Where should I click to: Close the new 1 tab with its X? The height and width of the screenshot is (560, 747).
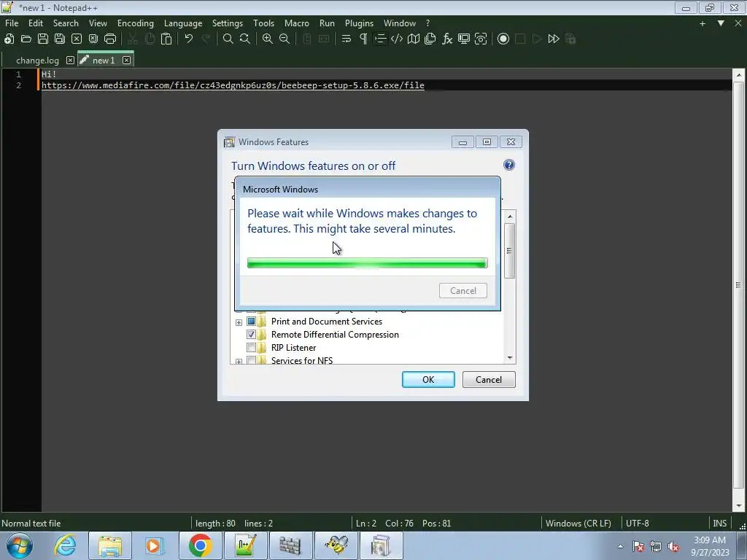coord(126,60)
